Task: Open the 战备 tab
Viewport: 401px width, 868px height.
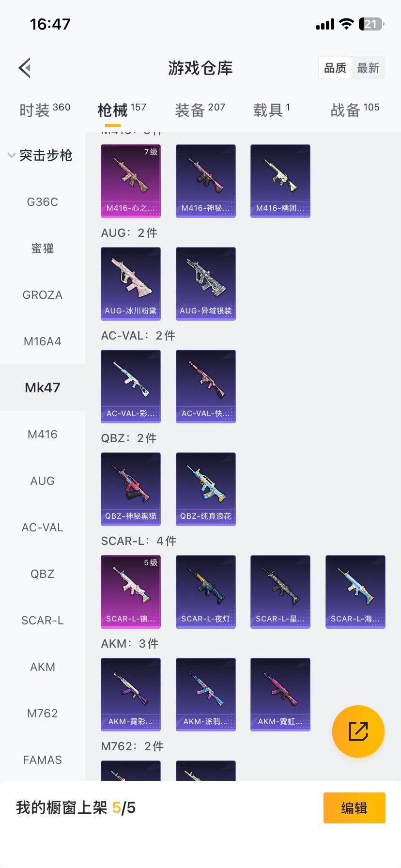Action: [355, 110]
